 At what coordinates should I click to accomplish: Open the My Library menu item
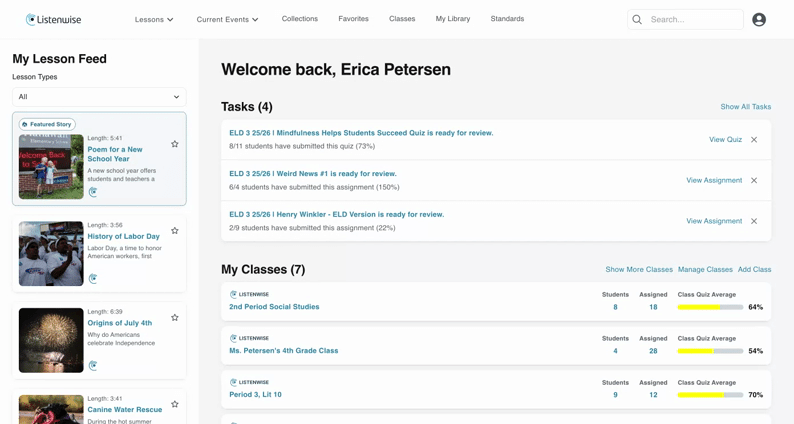tap(453, 19)
